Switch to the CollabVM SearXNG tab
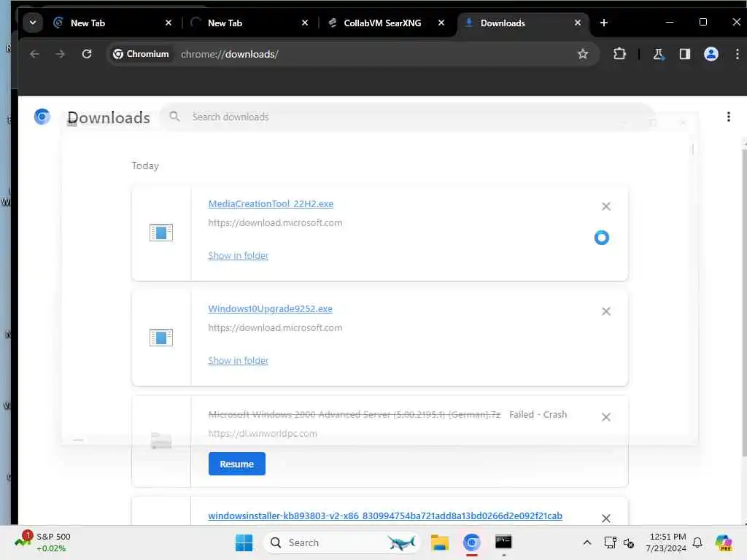The image size is (747, 560). [385, 23]
